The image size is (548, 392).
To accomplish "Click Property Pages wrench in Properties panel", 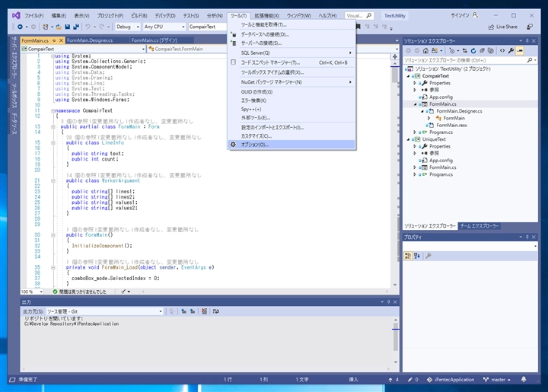I will [429, 256].
